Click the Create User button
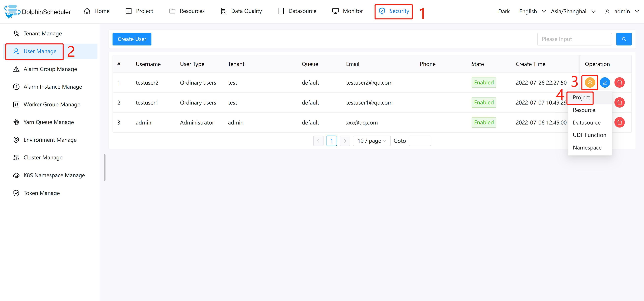 132,39
